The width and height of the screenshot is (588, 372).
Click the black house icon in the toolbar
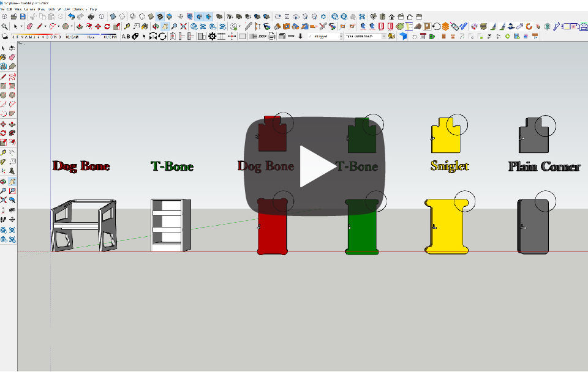(x=391, y=17)
